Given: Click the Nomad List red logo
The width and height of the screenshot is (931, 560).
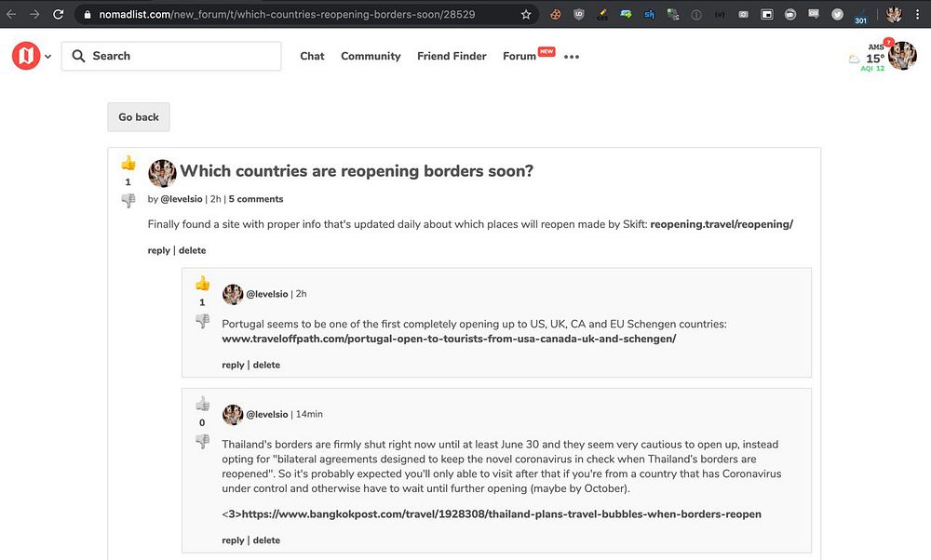Looking at the screenshot, I should click(26, 56).
